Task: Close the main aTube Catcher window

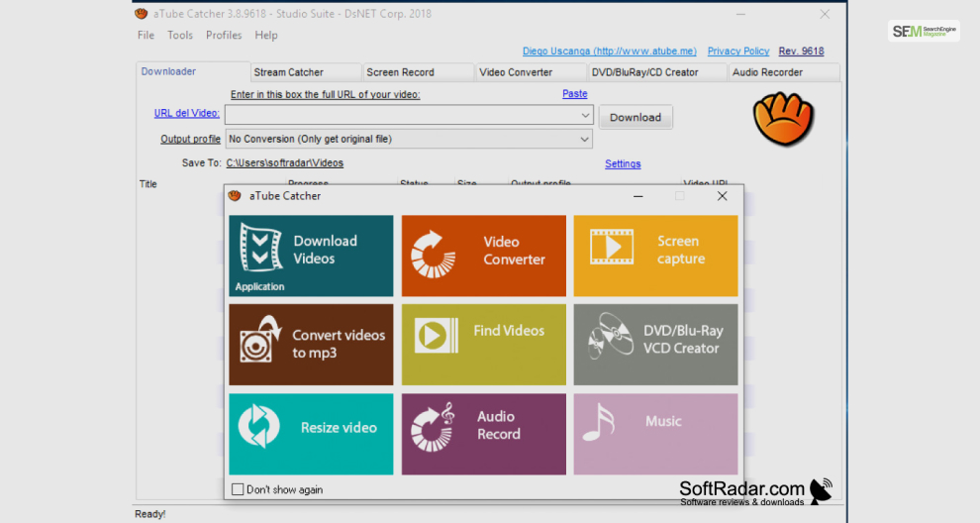Action: tap(825, 14)
